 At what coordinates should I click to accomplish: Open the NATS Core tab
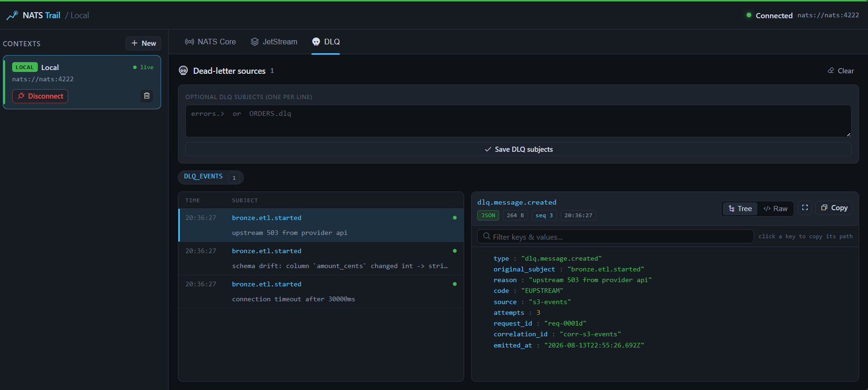(x=210, y=42)
